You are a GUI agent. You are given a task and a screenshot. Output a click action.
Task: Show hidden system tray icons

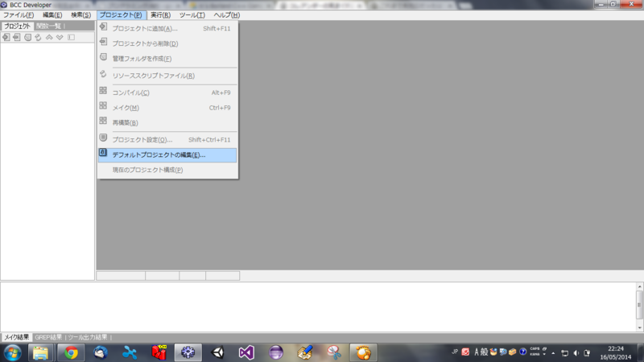point(553,353)
